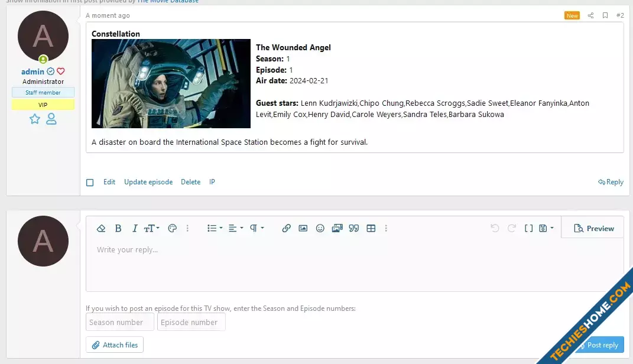Screen dimensions: 633x364
Task: Share post #2 via share icon
Action: tap(590, 15)
